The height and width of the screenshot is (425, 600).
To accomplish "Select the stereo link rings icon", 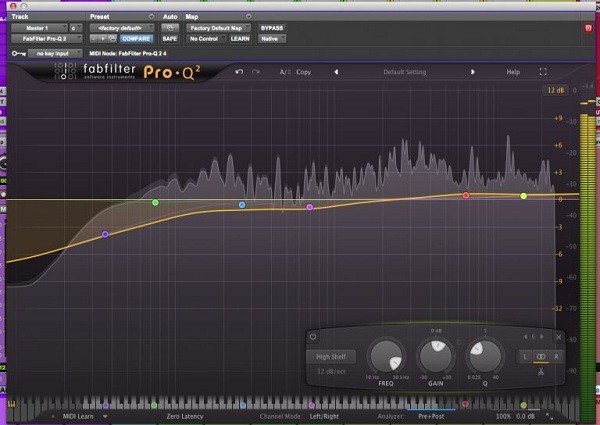I will click(541, 356).
